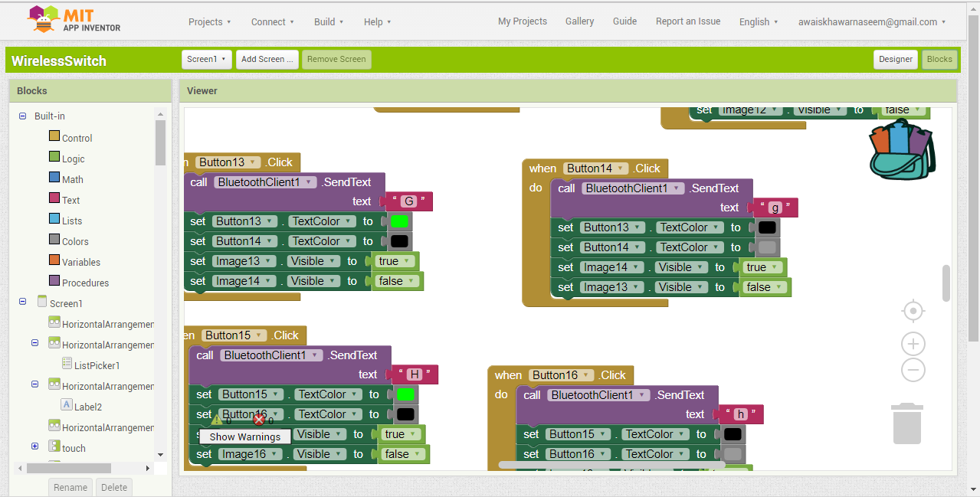Viewport: 980px width, 497px height.
Task: Click Report an Issue link
Action: (688, 21)
